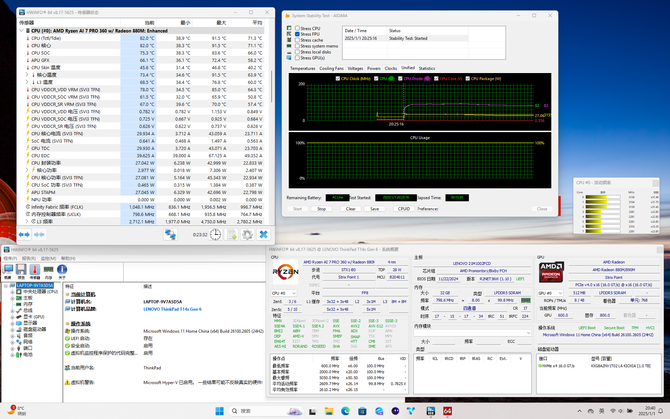Viewport: 670px width, 419px height.
Task: Toggle the CPU Clock (MHz) graph checkbox
Action: tap(338, 79)
